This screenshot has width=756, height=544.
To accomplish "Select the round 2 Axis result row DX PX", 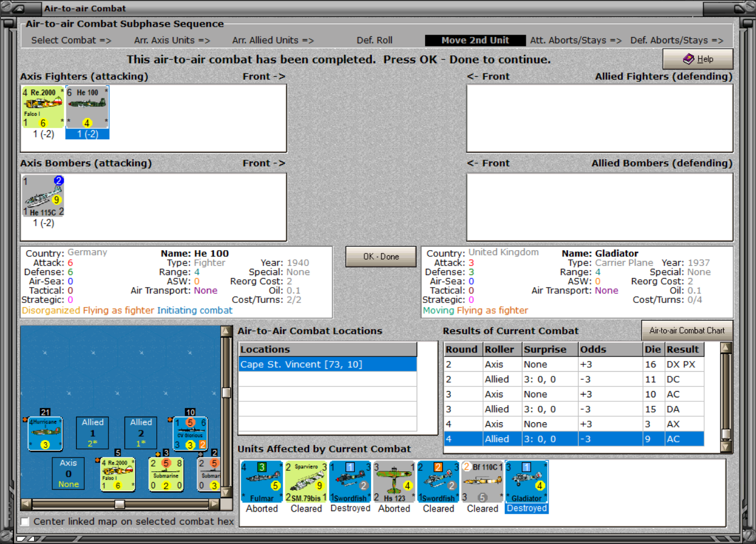I will (x=574, y=364).
